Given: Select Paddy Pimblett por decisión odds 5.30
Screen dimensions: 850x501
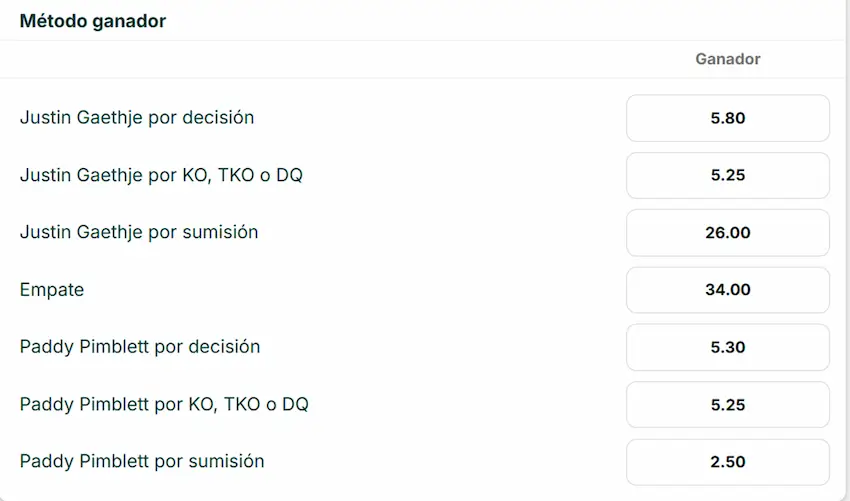Looking at the screenshot, I should (727, 347).
